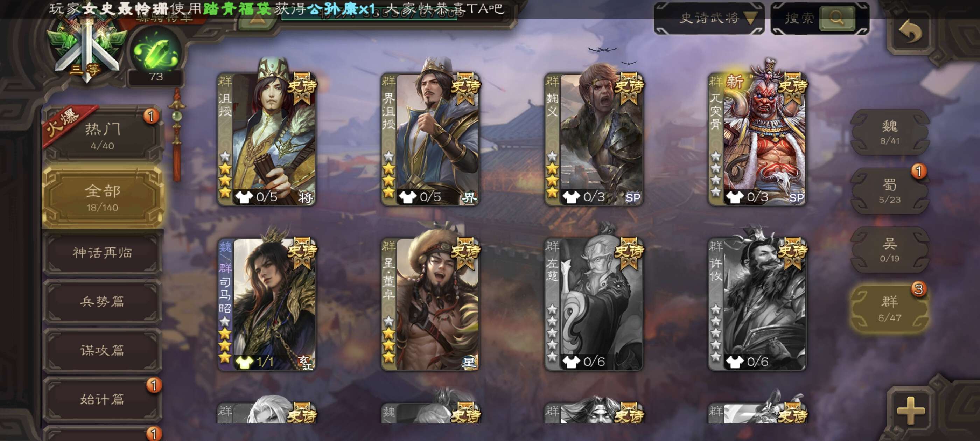
Task: Select the 群 faction filter
Action: (889, 309)
